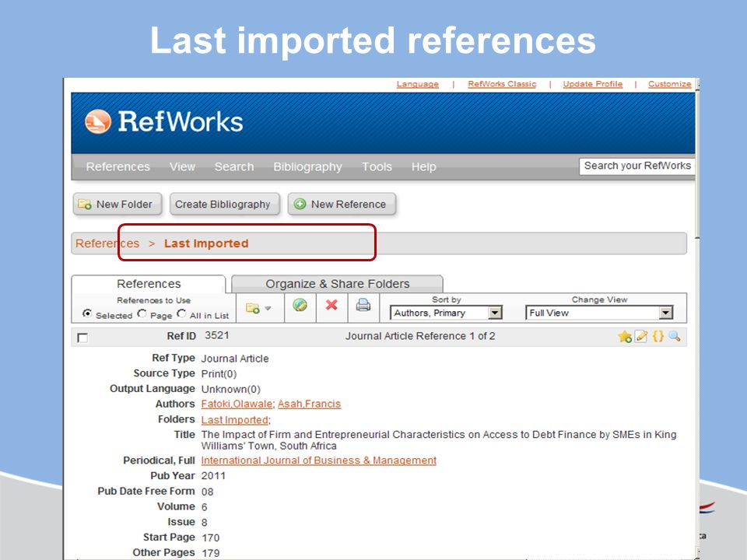Screen dimensions: 747x560
Task: Click the Start Page value 170
Action: [210, 537]
